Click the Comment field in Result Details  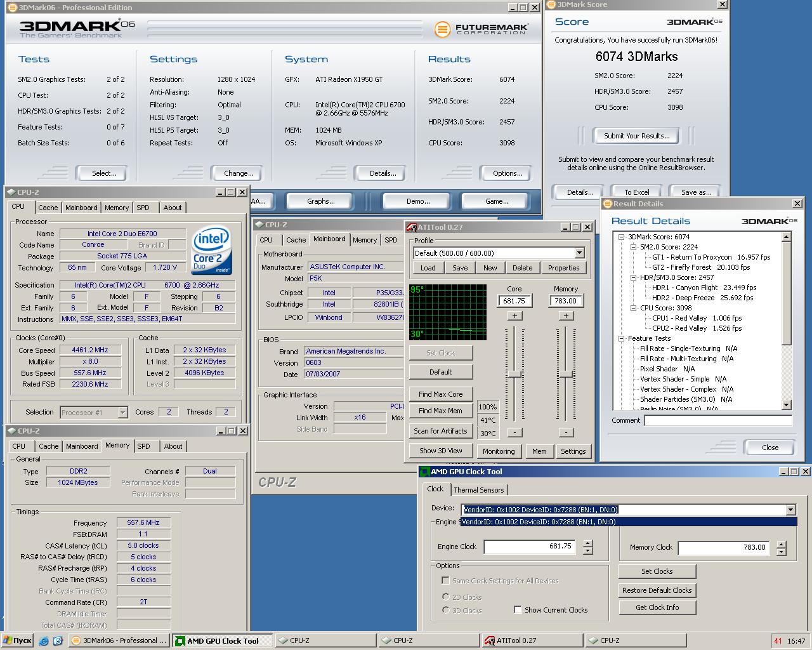(x=718, y=420)
